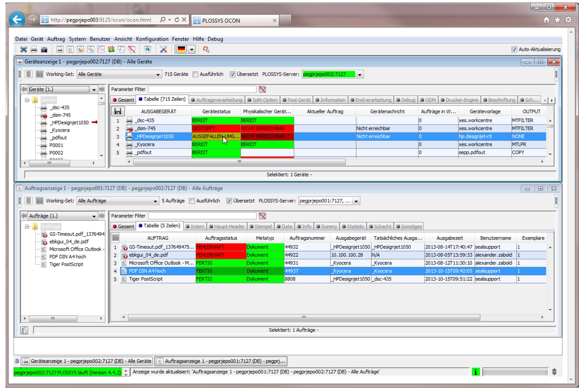Image resolution: width=579 pixels, height=392 pixels.
Task: Click the wrench and screwdriver tools icon
Action: [163, 49]
